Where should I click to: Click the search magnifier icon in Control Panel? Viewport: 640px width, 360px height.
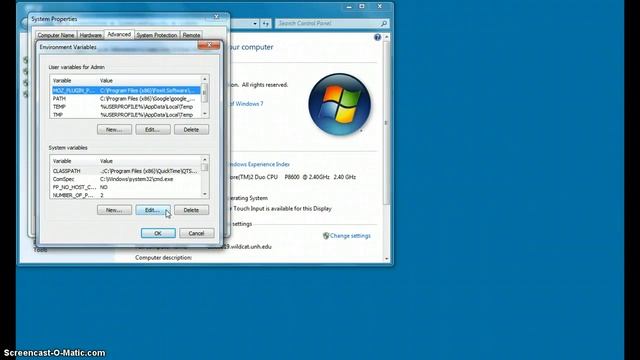384,23
